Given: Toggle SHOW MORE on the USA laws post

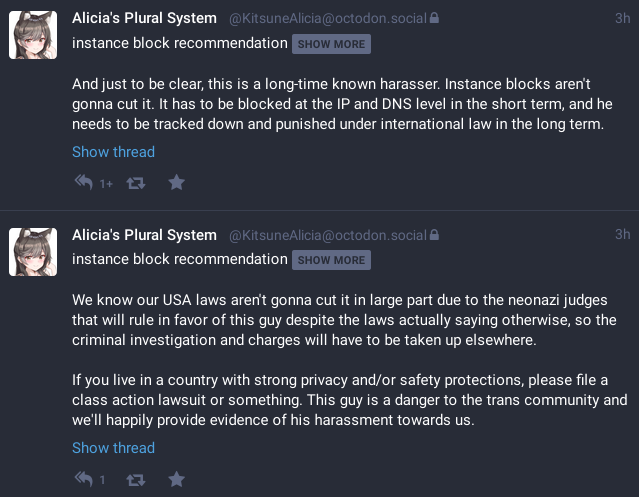Looking at the screenshot, I should click(x=331, y=261).
